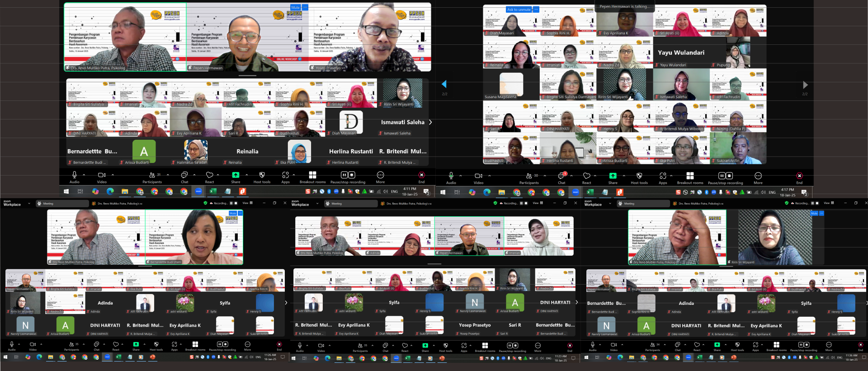Go to previous gallery page via blue arrow
Image resolution: width=868 pixels, height=371 pixels.
click(444, 84)
